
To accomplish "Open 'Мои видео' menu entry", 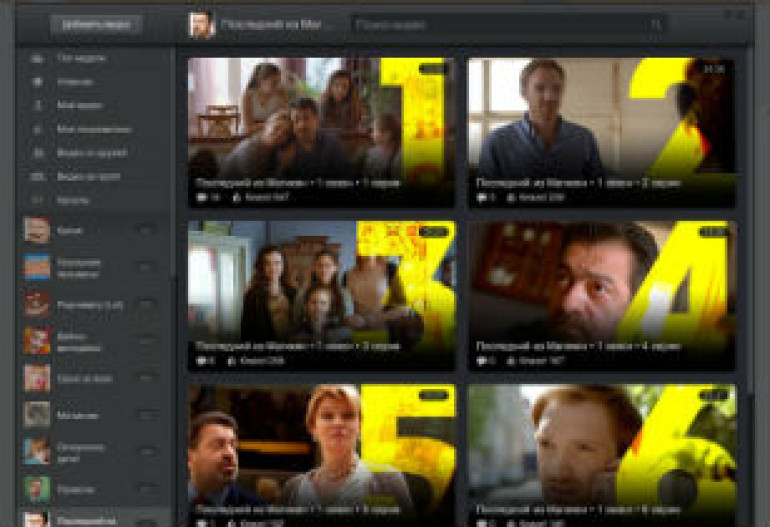I will coord(80,105).
